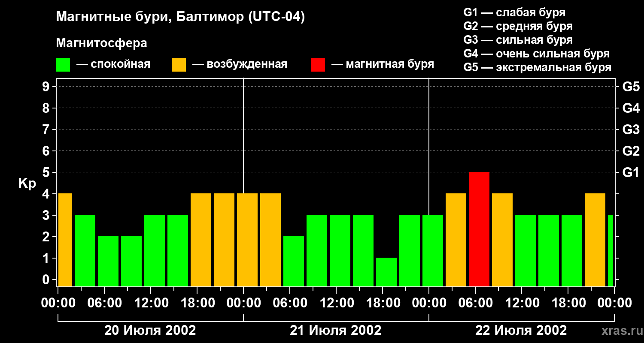Select the "20 Июля 2002" date label

(150, 331)
